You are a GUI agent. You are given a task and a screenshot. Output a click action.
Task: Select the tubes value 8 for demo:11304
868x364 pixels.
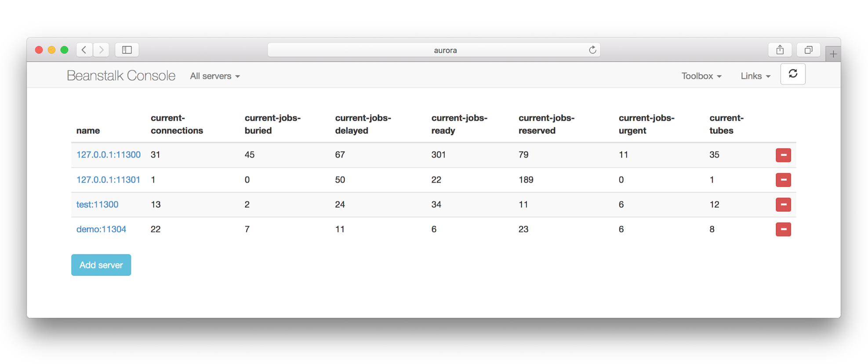pyautogui.click(x=712, y=229)
